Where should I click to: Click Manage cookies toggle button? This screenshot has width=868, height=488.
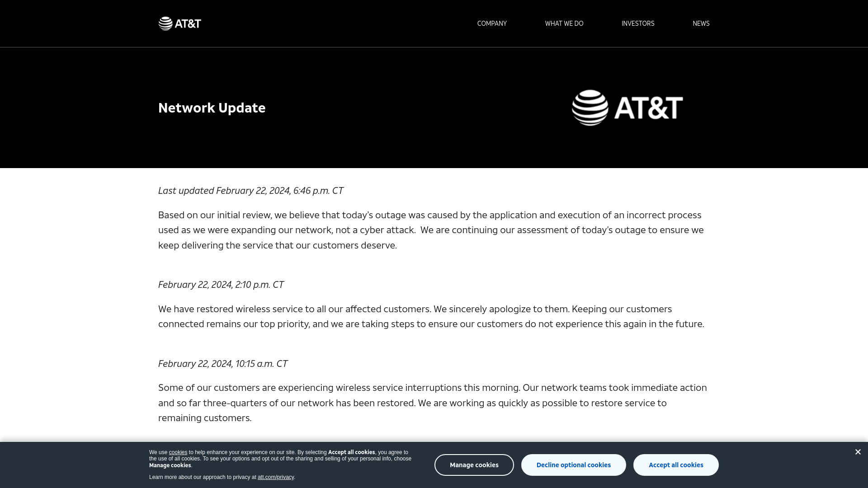point(474,465)
